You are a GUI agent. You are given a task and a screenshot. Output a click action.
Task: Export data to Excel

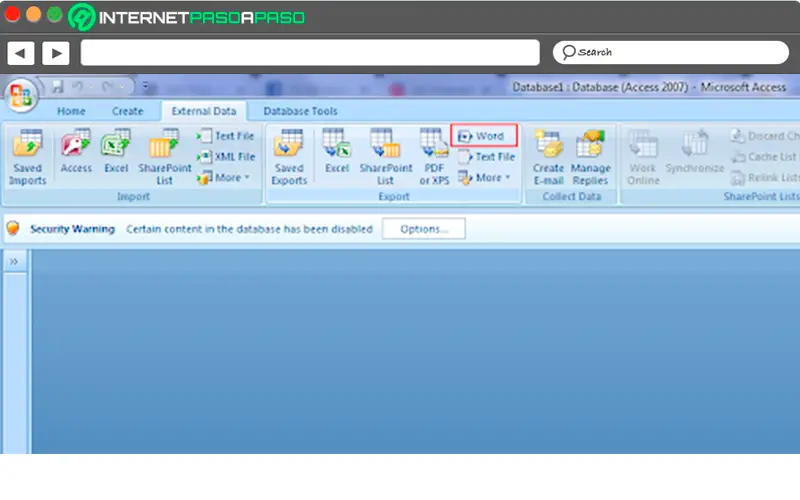337,151
